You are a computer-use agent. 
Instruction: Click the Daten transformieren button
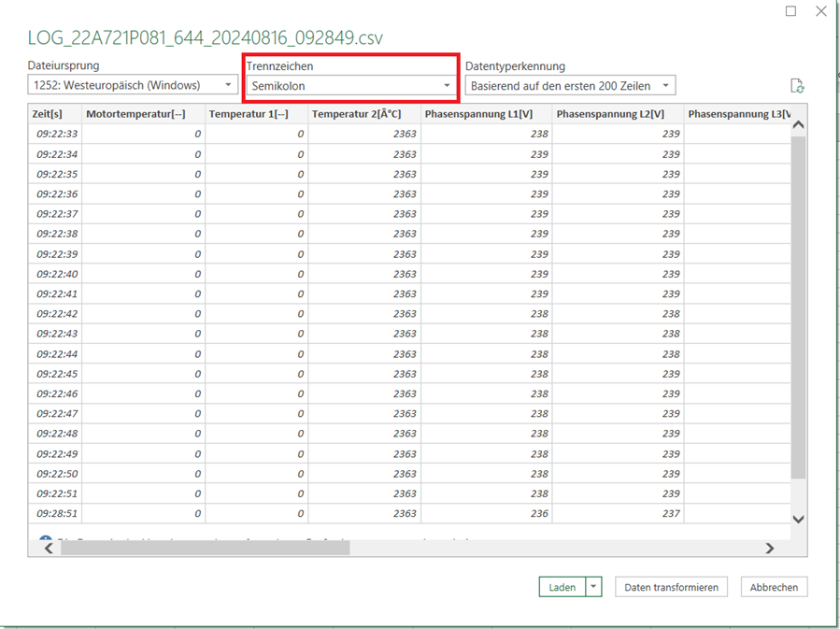point(671,587)
